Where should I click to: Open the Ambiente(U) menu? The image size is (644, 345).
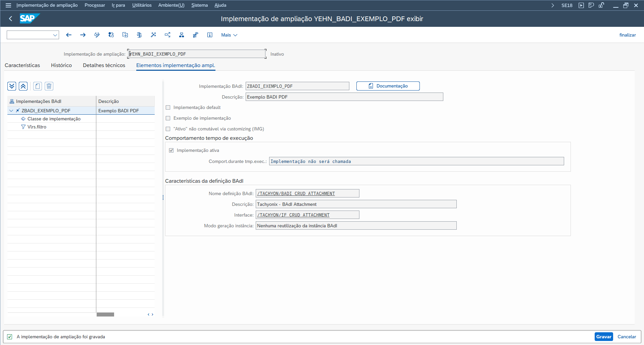pyautogui.click(x=171, y=5)
